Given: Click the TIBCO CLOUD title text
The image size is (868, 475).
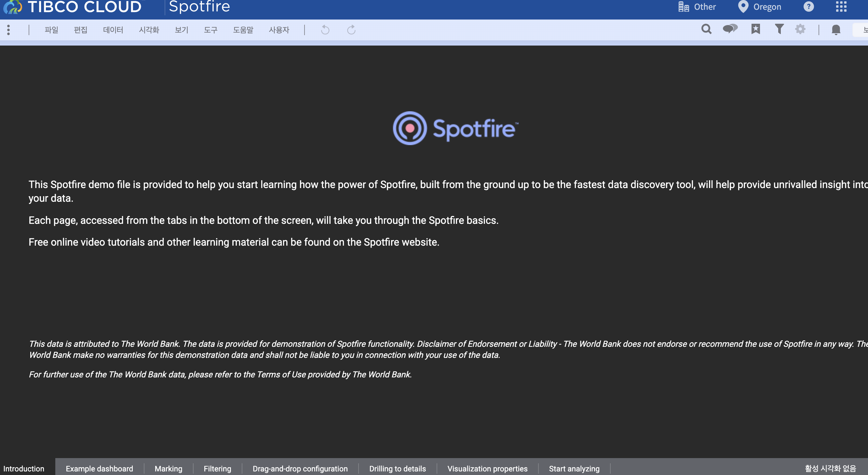Looking at the screenshot, I should pos(84,7).
